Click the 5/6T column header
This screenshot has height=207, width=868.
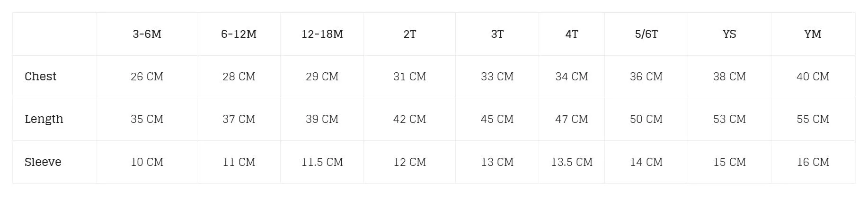(646, 34)
